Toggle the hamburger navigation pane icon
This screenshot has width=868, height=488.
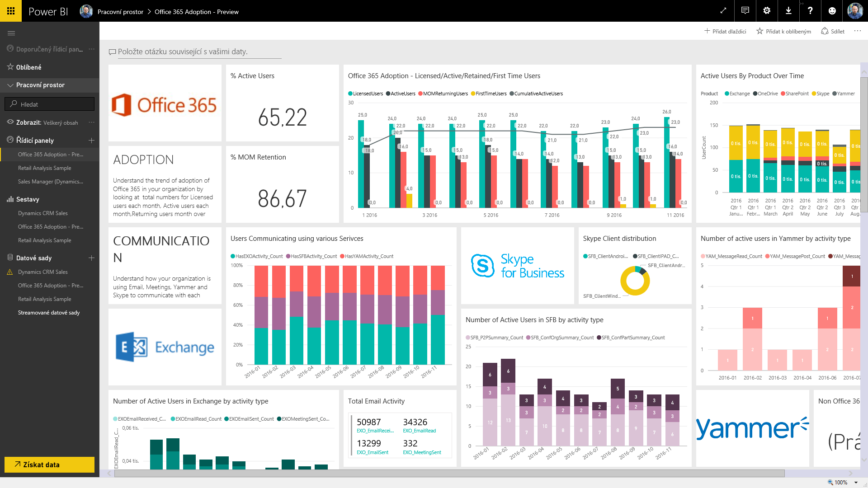pyautogui.click(x=11, y=33)
